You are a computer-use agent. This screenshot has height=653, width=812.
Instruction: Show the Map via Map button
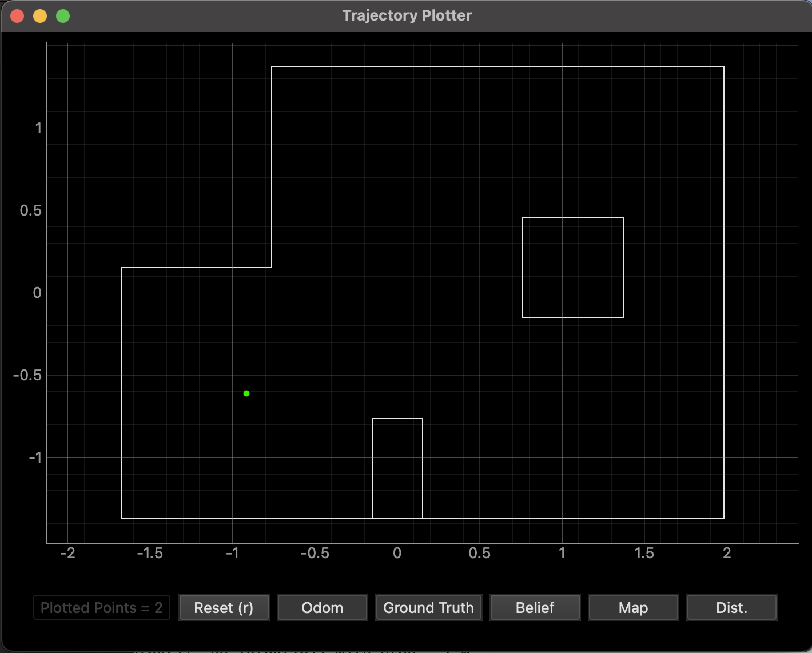click(x=634, y=607)
